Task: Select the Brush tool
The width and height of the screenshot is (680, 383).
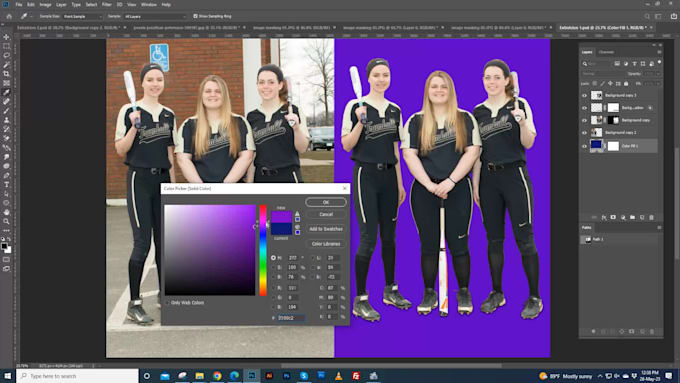Action: [6, 111]
